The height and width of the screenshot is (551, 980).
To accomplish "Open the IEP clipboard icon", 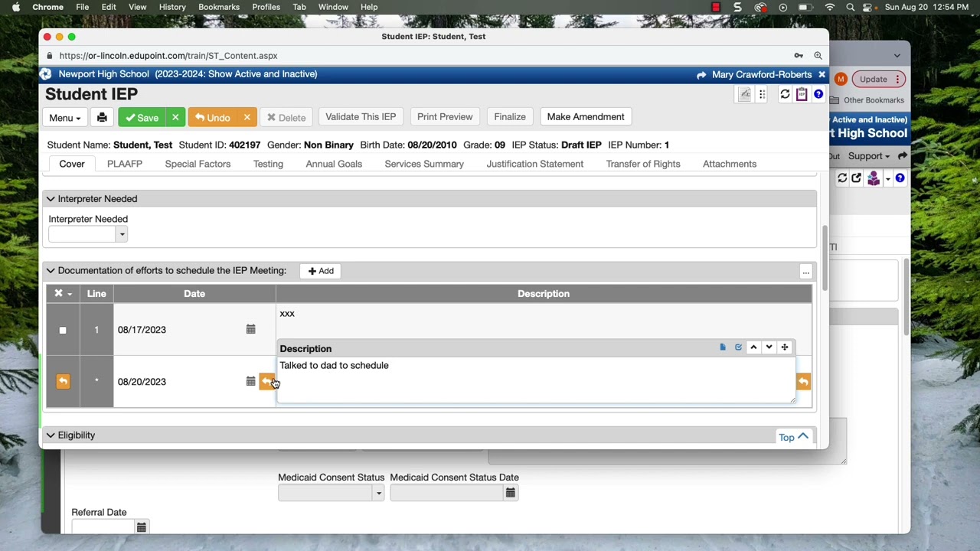I will [802, 94].
